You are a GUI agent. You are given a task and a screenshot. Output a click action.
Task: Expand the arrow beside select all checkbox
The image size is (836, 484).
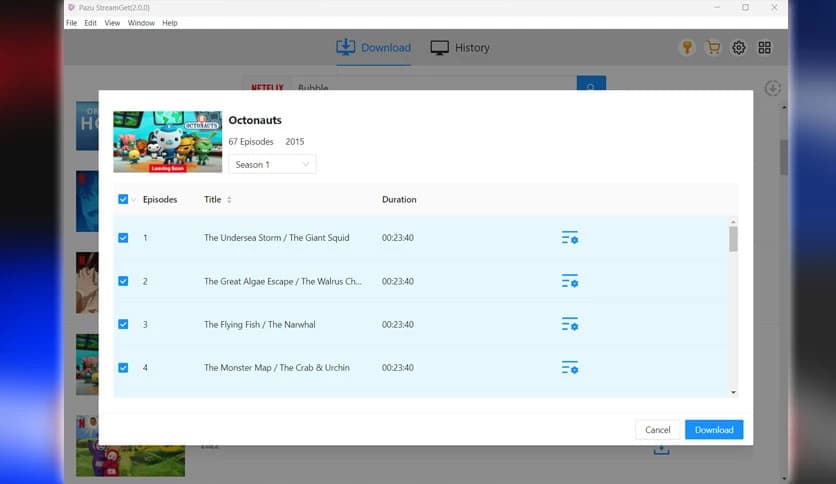click(133, 200)
